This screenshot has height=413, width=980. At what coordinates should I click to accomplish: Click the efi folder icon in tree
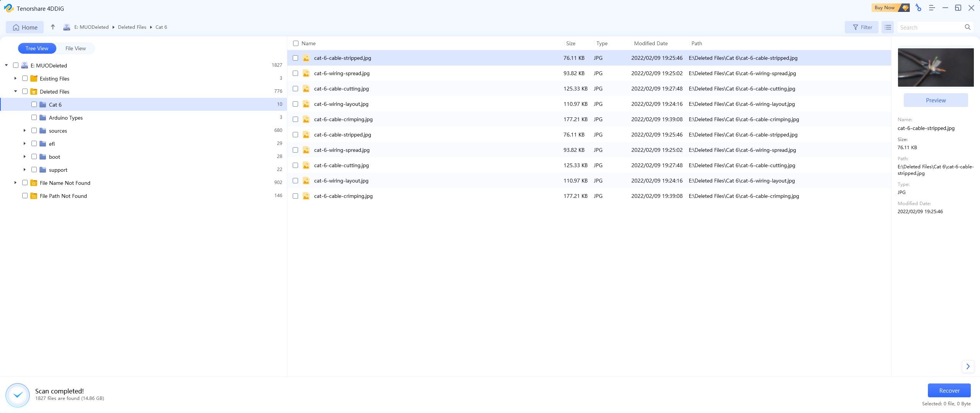click(x=43, y=144)
